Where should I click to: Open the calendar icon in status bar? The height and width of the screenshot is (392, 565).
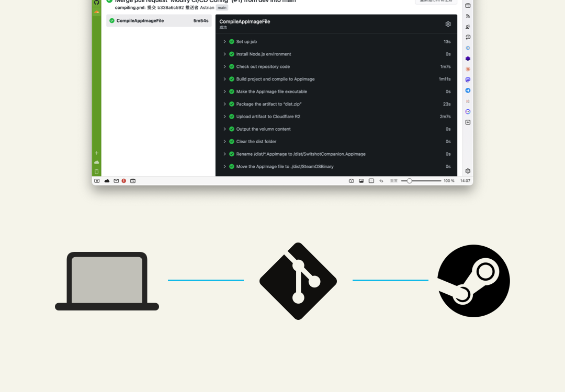click(133, 181)
